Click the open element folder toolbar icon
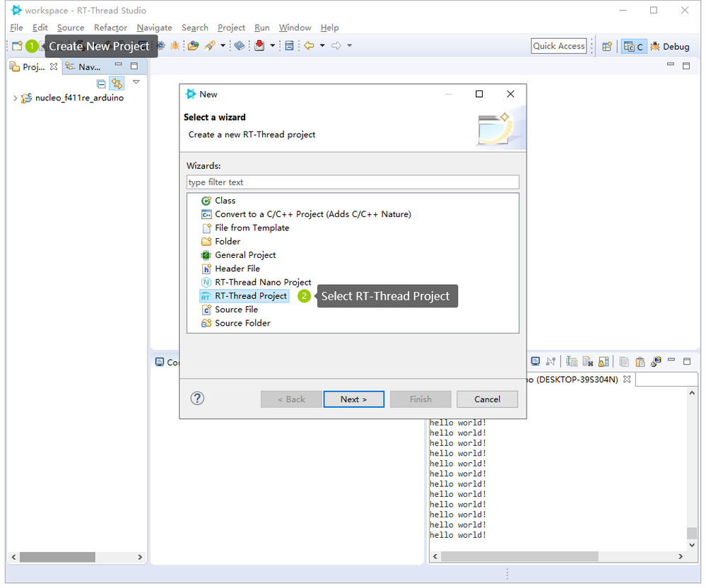 point(194,46)
